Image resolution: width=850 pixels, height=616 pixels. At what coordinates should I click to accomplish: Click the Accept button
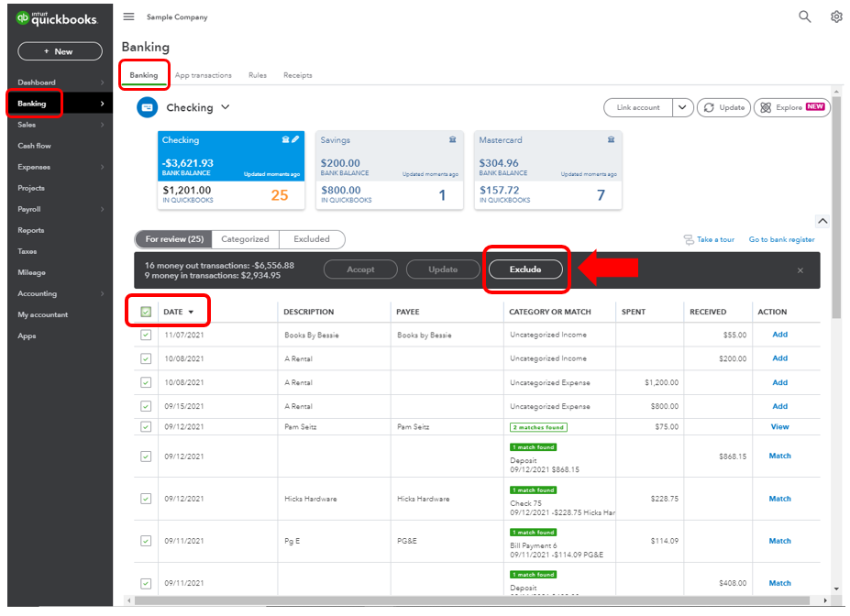360,269
